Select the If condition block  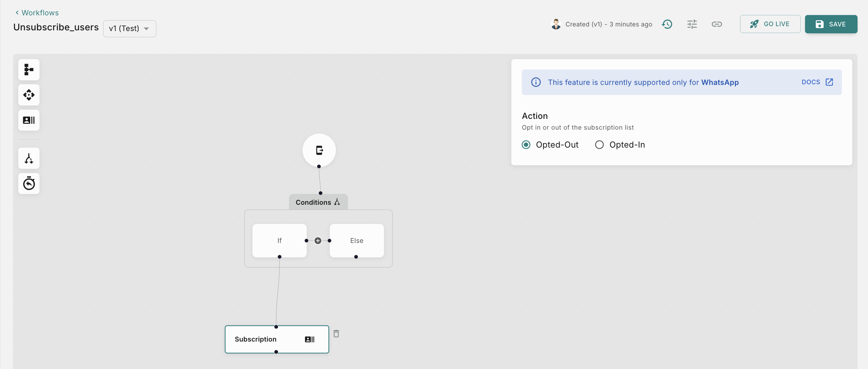pos(279,240)
